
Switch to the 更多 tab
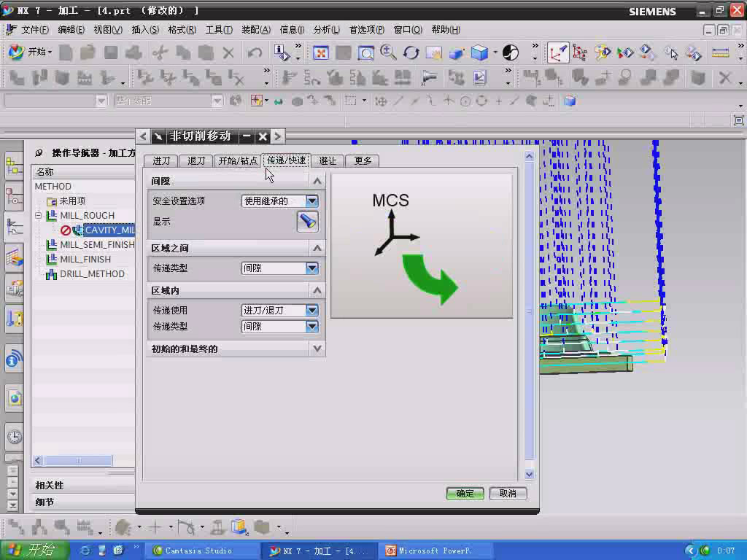(x=363, y=161)
